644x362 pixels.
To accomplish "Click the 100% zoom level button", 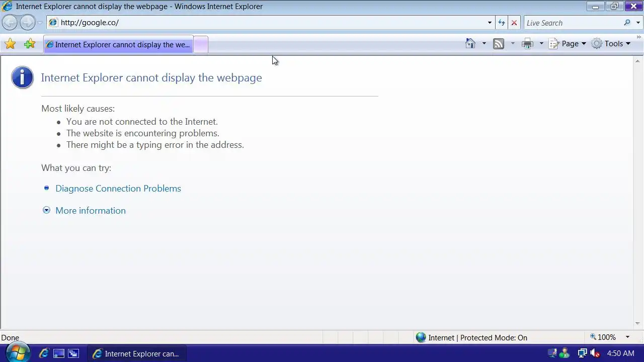I will (603, 337).
